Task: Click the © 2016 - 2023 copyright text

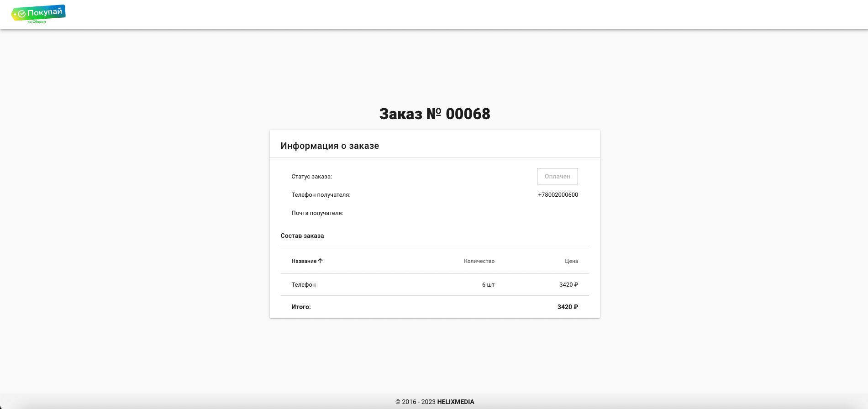Action: click(x=416, y=402)
